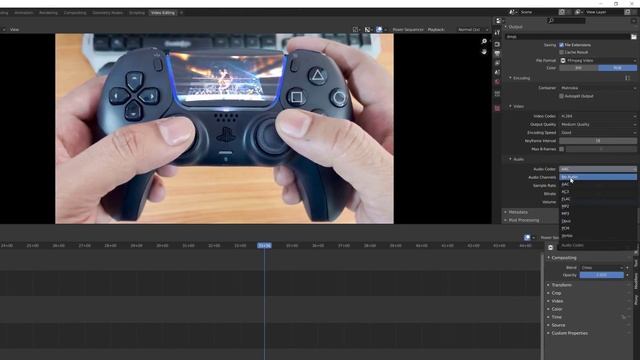This screenshot has height=360, width=640.
Task: Add a new workspace with plus tab
Action: pos(181,13)
